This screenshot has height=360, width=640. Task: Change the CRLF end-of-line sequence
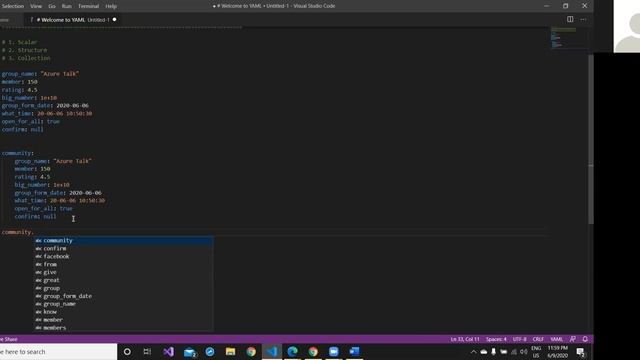[538, 339]
